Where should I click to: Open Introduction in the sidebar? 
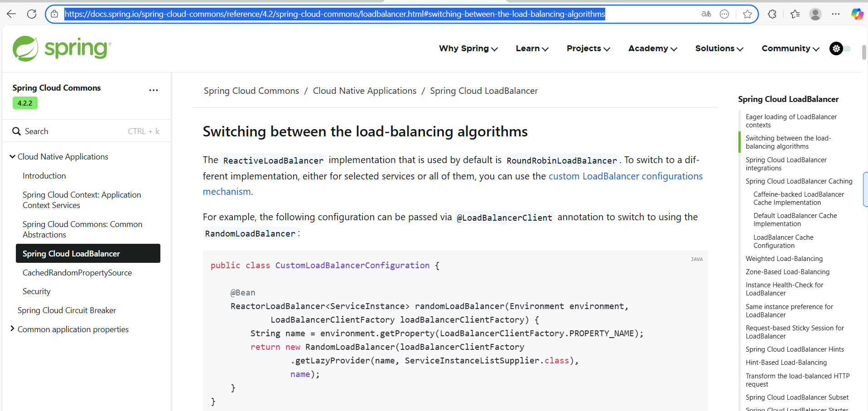click(44, 176)
